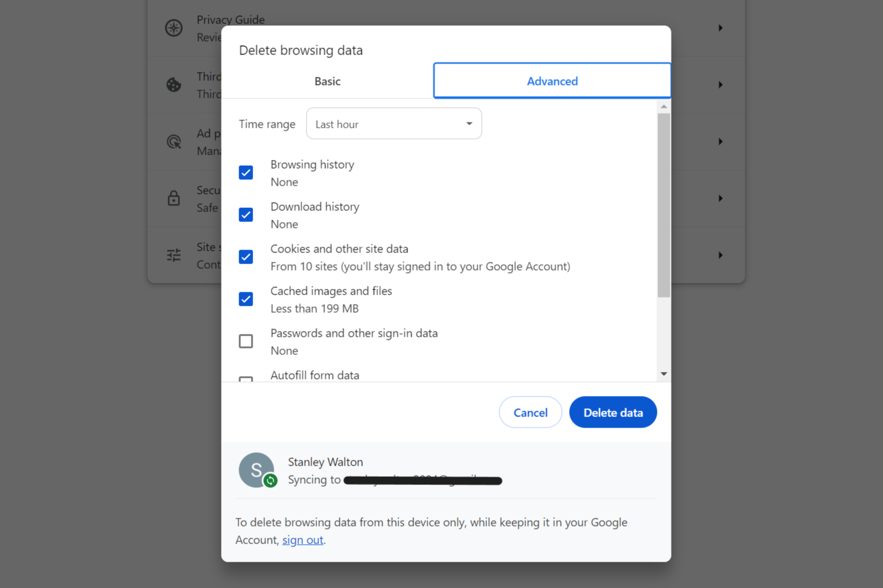
Task: Click the Ad privacy cursor icon
Action: click(x=173, y=141)
